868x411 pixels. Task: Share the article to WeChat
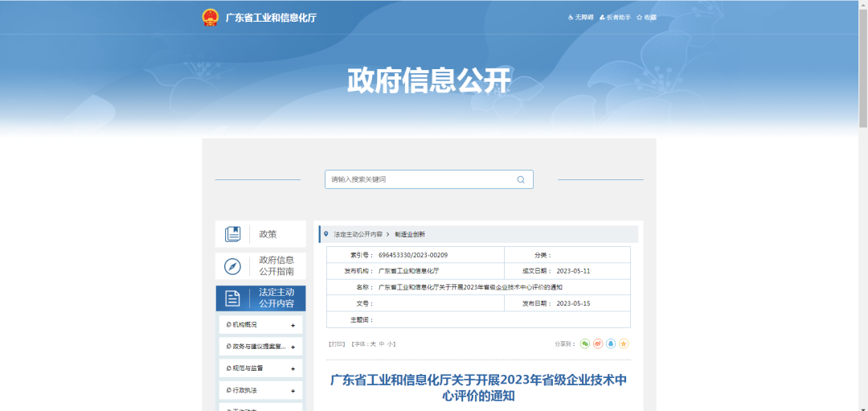point(585,344)
